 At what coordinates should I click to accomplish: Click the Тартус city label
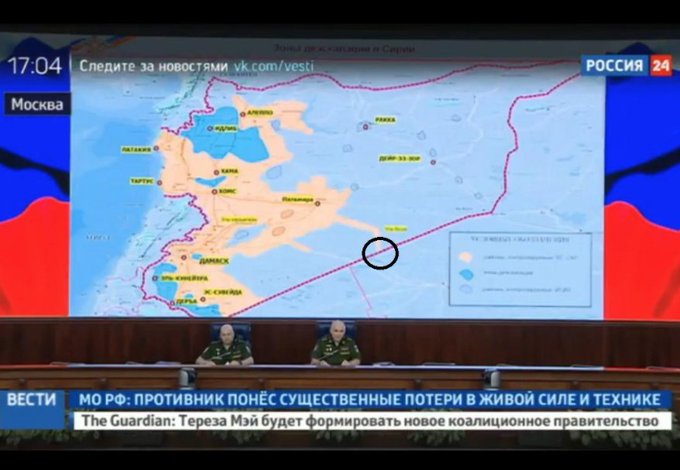point(141,181)
